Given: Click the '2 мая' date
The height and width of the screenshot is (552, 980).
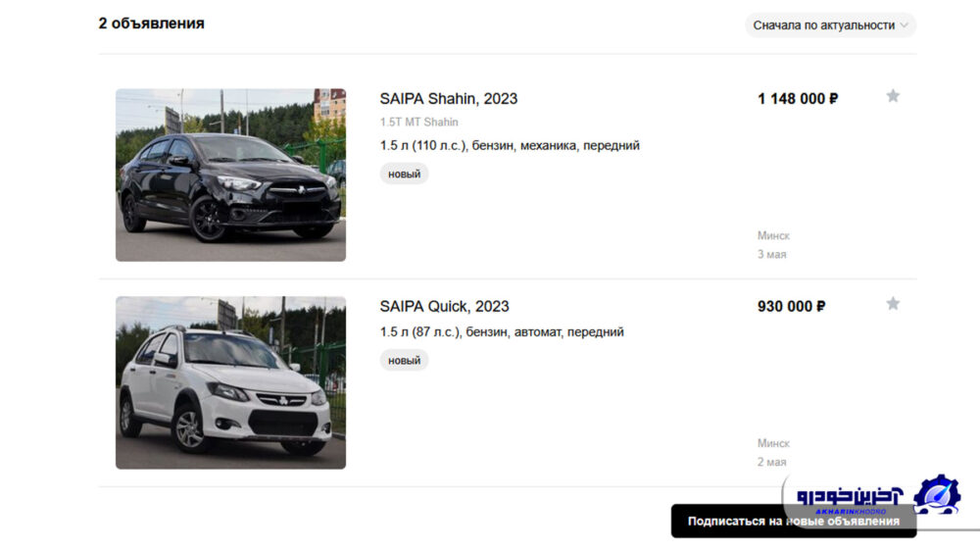Looking at the screenshot, I should click(772, 462).
